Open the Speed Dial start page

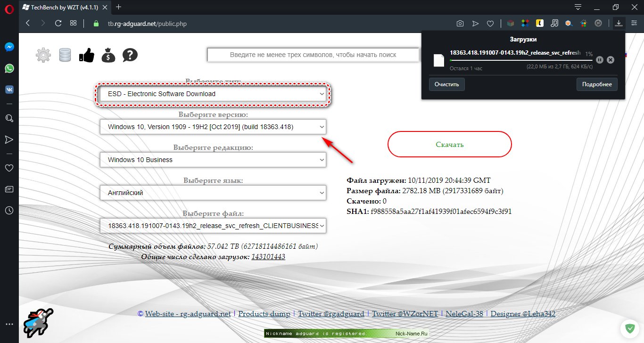pos(73,23)
